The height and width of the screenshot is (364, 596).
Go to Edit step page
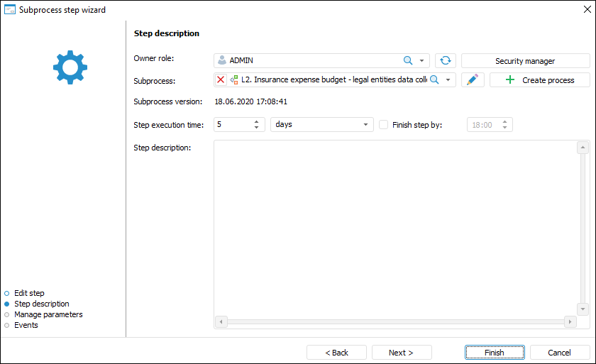click(x=29, y=293)
